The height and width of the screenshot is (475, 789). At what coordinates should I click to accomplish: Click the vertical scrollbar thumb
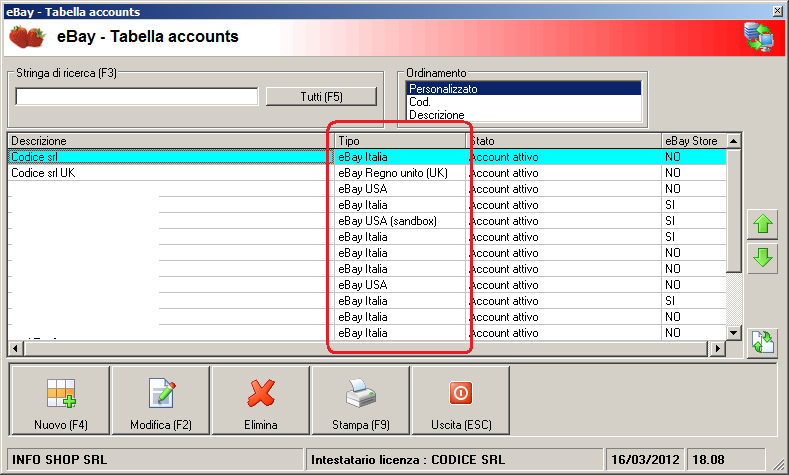[734, 210]
